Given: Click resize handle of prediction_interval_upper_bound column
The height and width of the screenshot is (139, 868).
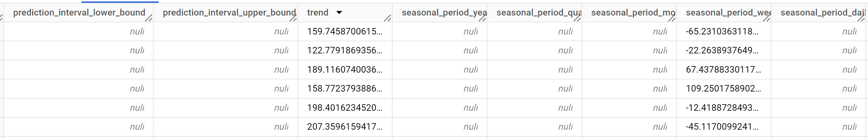Looking at the screenshot, I should pyautogui.click(x=293, y=18).
